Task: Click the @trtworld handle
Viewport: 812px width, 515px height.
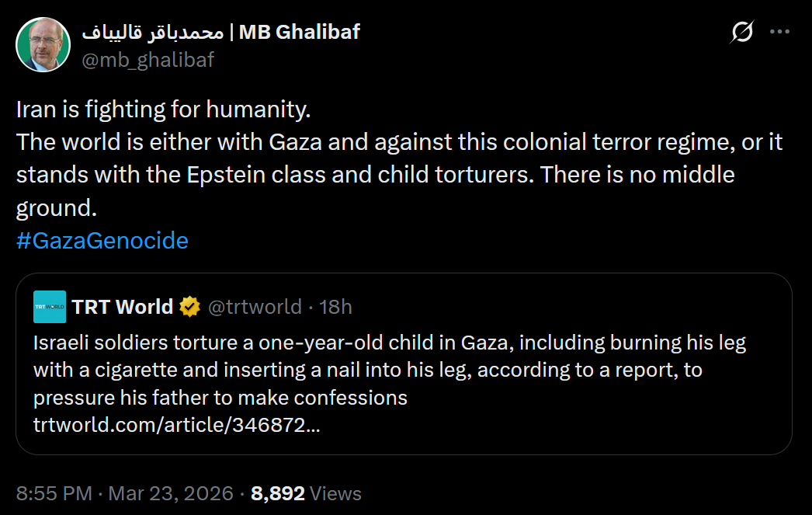Action: pos(255,307)
